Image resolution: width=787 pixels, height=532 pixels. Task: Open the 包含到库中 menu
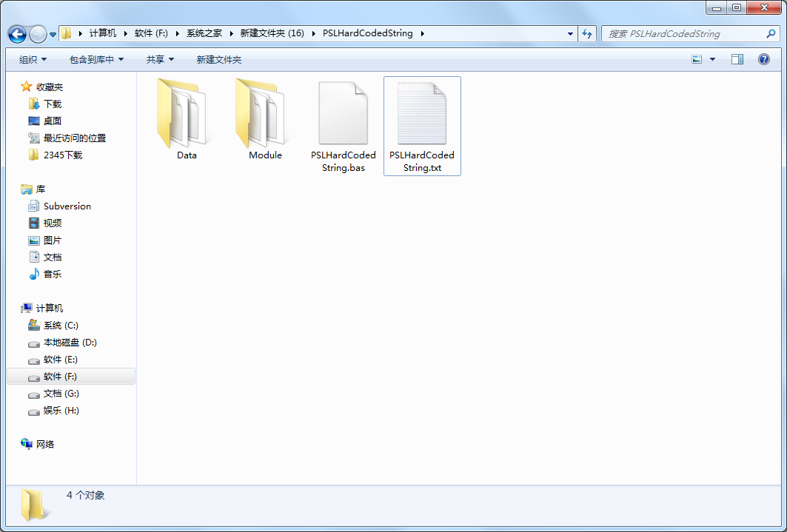point(96,60)
